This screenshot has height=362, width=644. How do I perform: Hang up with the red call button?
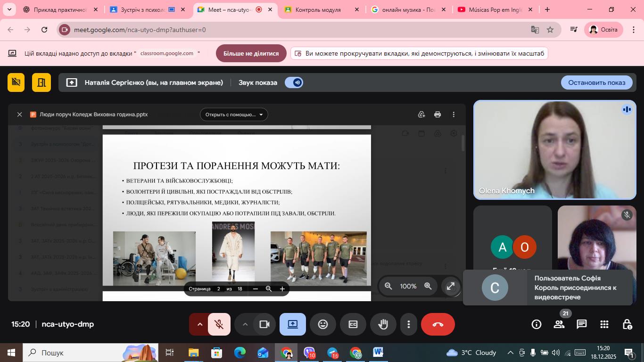438,324
